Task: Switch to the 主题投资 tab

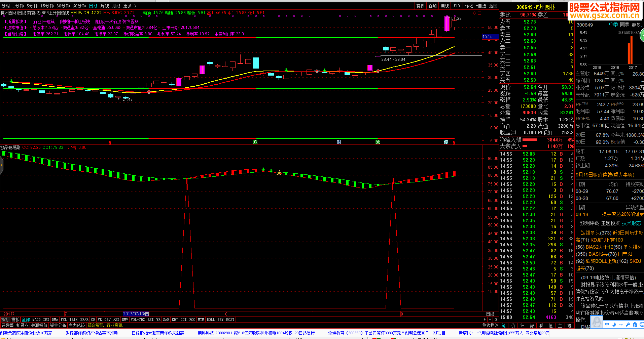Action: [x=610, y=223]
